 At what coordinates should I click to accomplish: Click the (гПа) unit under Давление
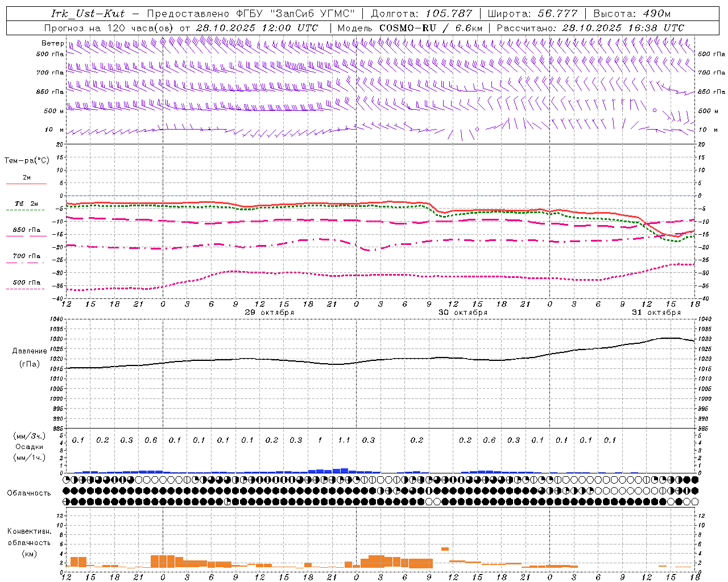tap(30, 364)
